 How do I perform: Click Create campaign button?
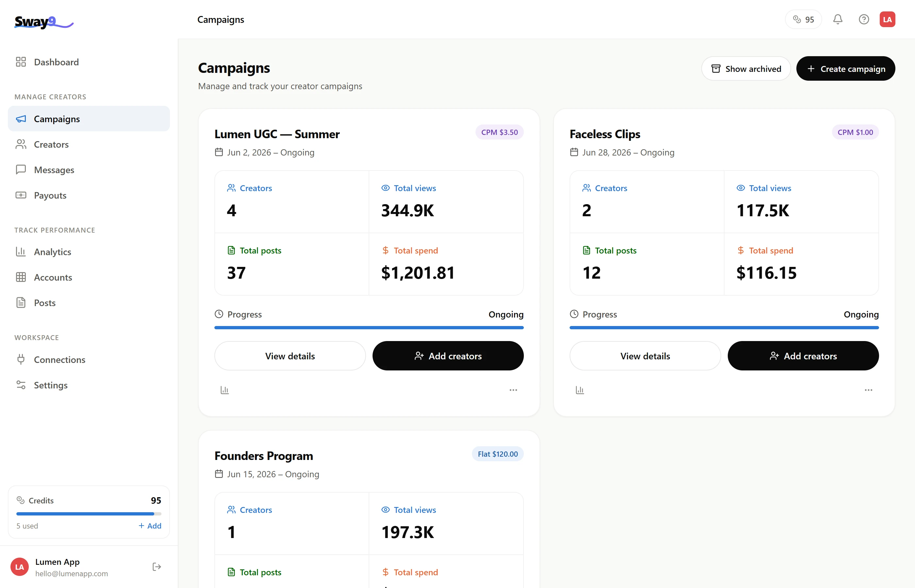click(845, 69)
